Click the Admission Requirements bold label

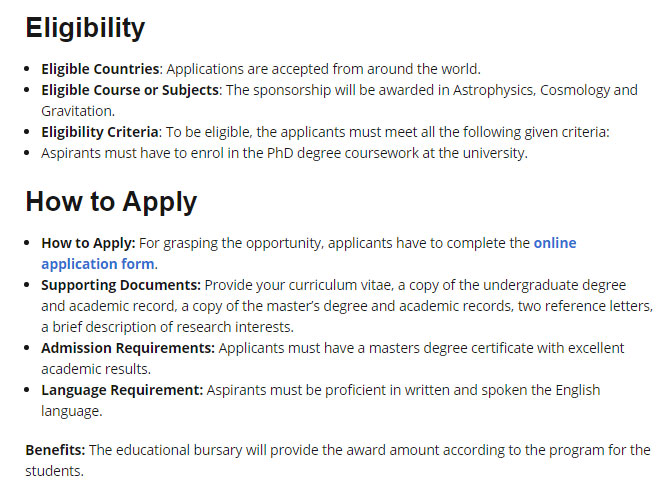click(128, 348)
